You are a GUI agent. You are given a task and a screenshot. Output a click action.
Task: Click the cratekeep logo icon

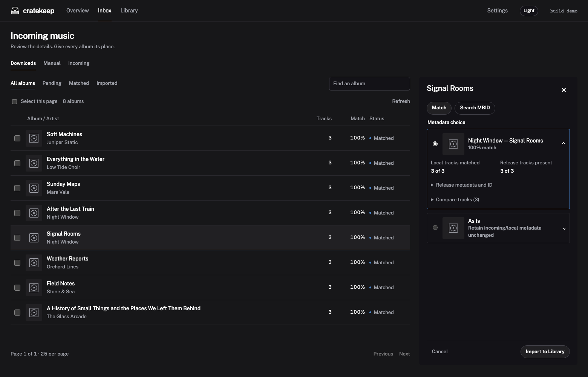click(x=15, y=11)
